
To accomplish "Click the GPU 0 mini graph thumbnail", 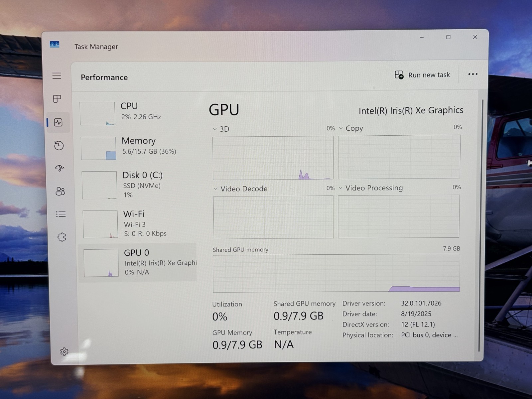I will click(101, 263).
